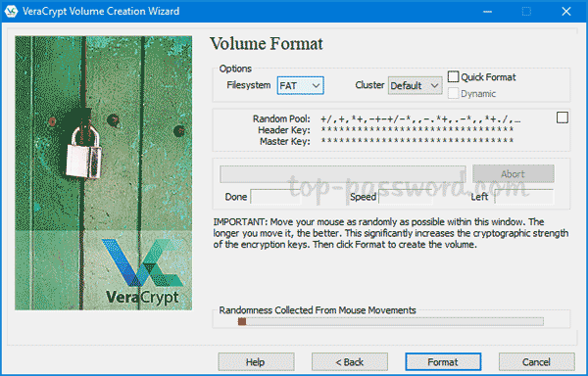Click the Format button
588x376 pixels.
click(x=443, y=361)
